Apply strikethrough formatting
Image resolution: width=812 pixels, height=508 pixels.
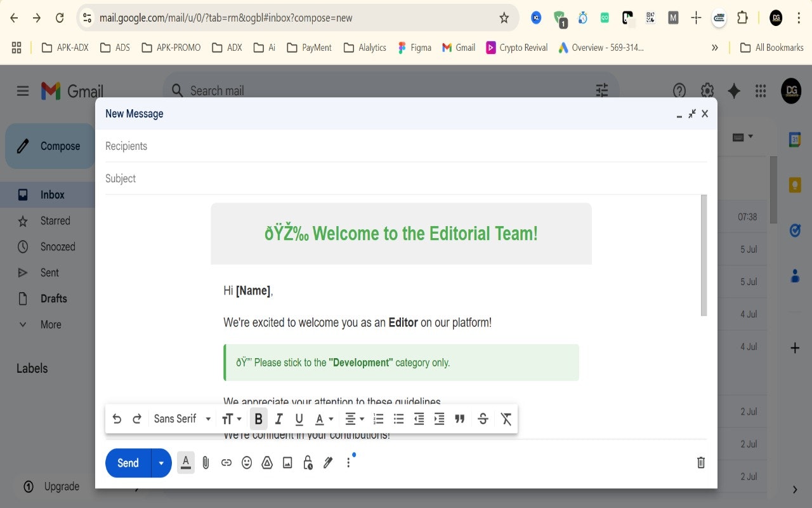click(x=483, y=418)
